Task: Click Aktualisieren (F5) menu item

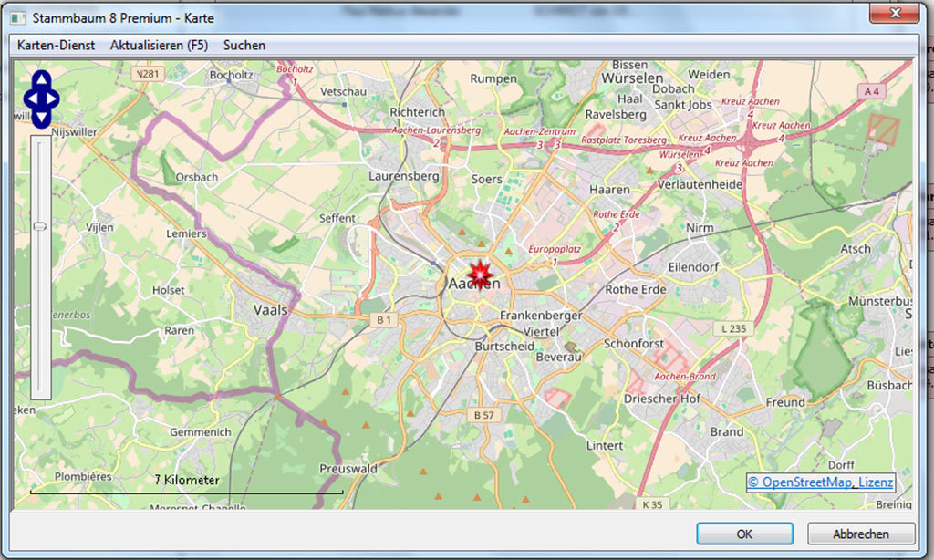Action: (159, 46)
